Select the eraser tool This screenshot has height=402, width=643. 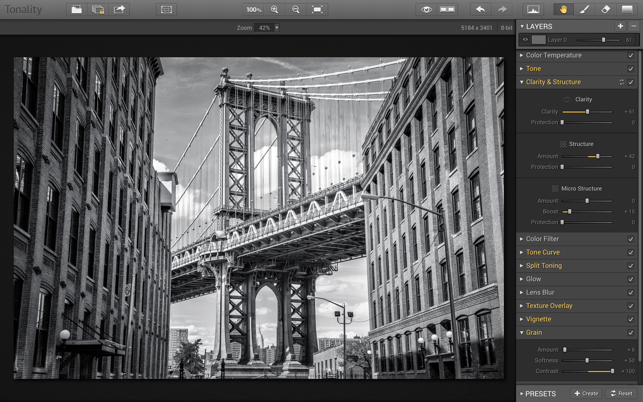[x=604, y=9]
